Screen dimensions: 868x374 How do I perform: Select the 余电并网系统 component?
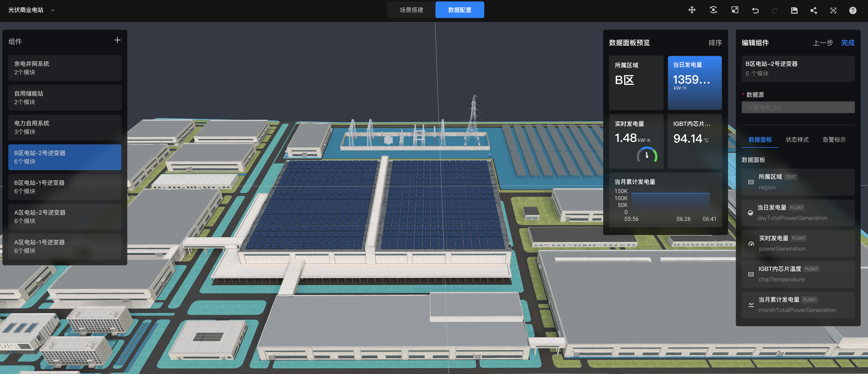click(x=65, y=68)
